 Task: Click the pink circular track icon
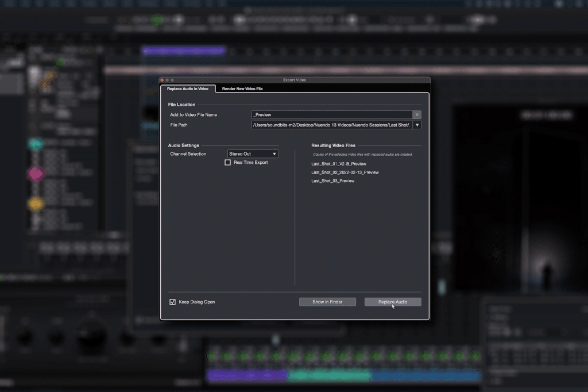(x=36, y=174)
